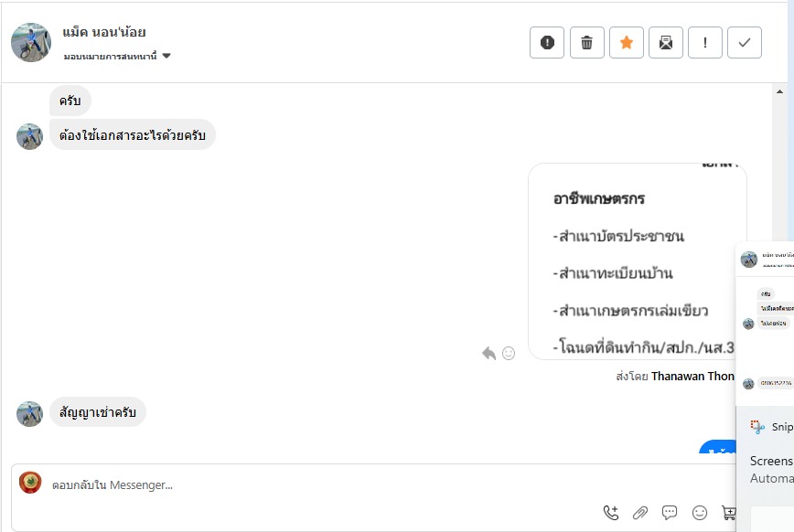Open saved replies speech bubble icon
794x532 pixels.
click(670, 513)
